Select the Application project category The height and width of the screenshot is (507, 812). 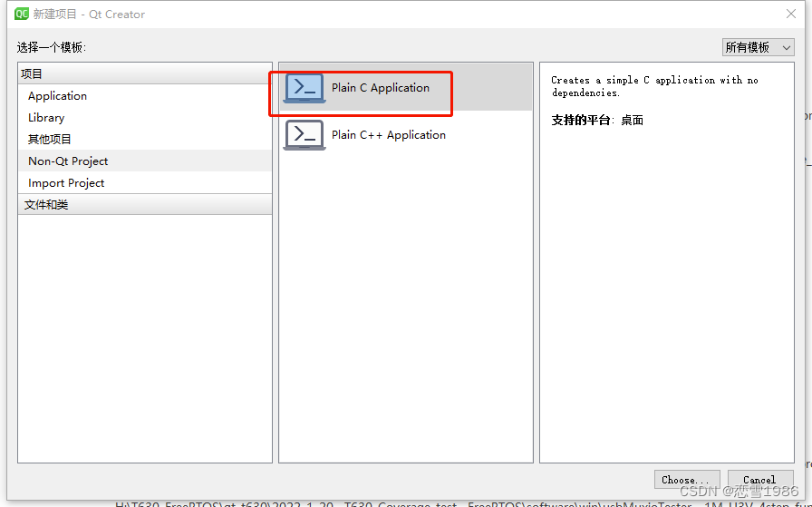coord(145,96)
